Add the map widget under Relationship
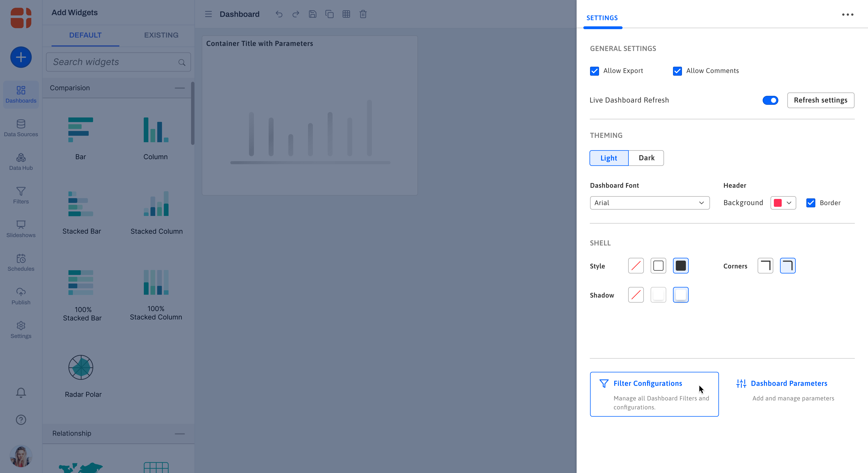868x473 pixels. click(x=81, y=468)
